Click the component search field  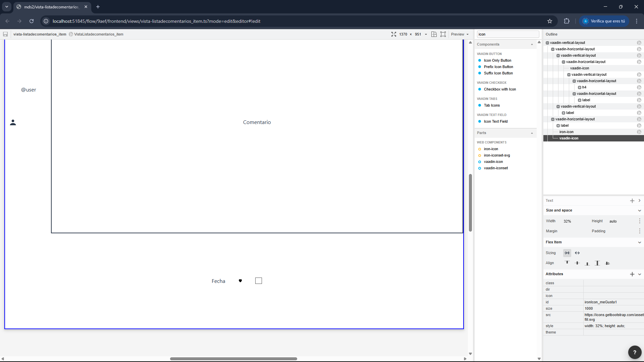(507, 34)
